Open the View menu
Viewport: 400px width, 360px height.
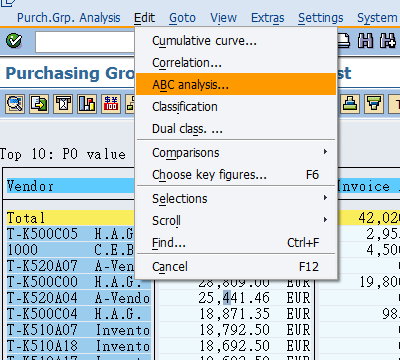coord(223,18)
